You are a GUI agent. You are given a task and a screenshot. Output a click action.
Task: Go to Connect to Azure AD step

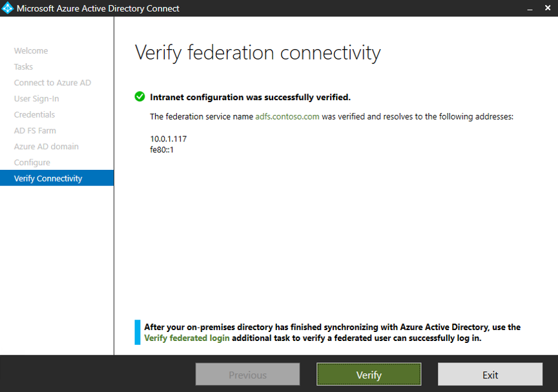(x=53, y=83)
